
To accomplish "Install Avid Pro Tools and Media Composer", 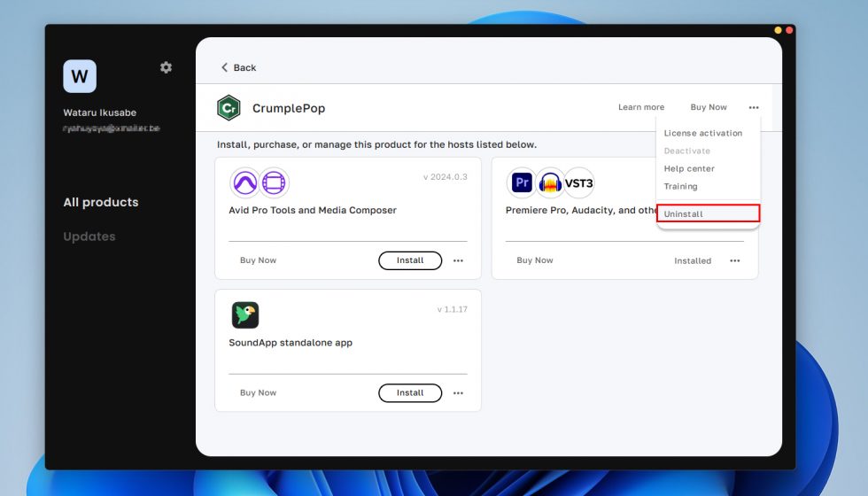I will pyautogui.click(x=410, y=260).
